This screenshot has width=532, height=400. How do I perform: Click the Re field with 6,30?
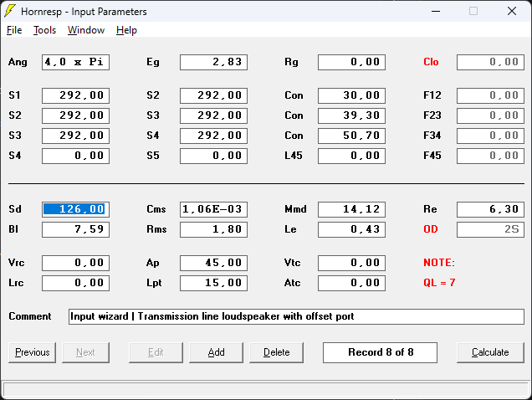tap(491, 209)
